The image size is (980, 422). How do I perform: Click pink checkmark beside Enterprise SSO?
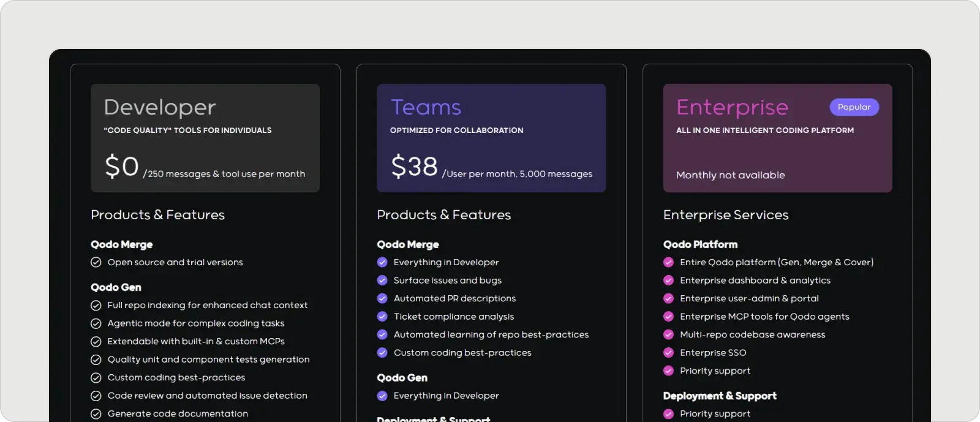[668, 353]
